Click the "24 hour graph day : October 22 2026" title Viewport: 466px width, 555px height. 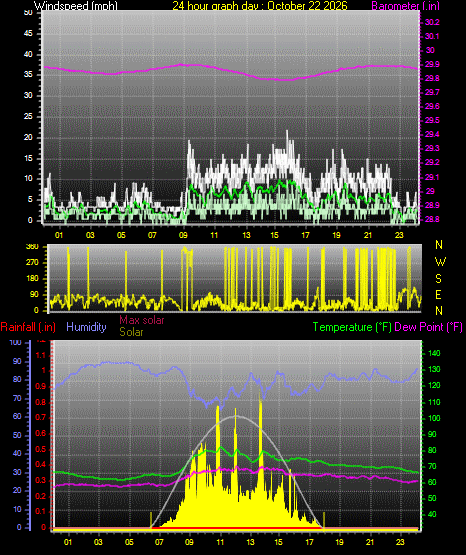(260, 6)
